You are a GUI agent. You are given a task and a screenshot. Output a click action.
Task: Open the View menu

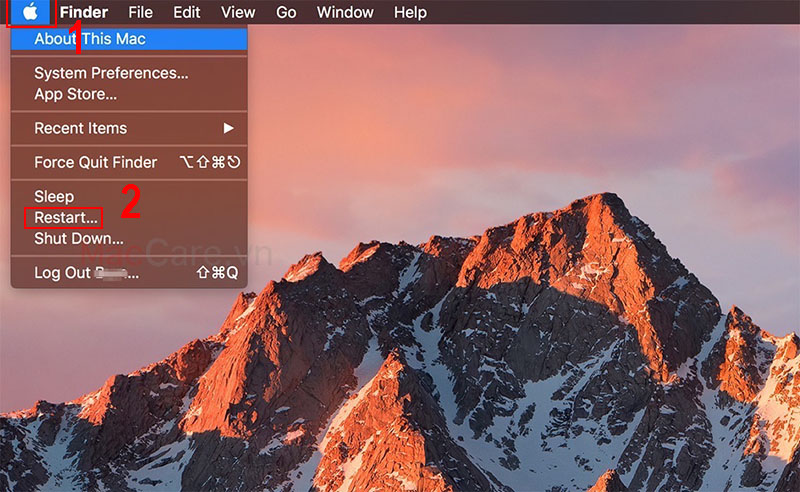click(x=238, y=12)
